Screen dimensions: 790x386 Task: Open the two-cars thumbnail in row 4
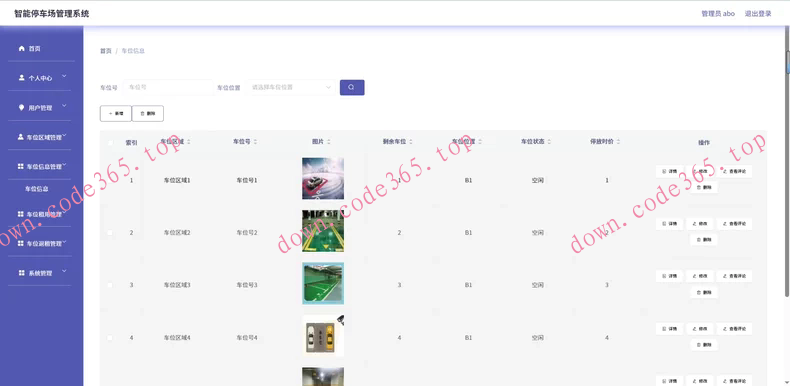pyautogui.click(x=323, y=336)
